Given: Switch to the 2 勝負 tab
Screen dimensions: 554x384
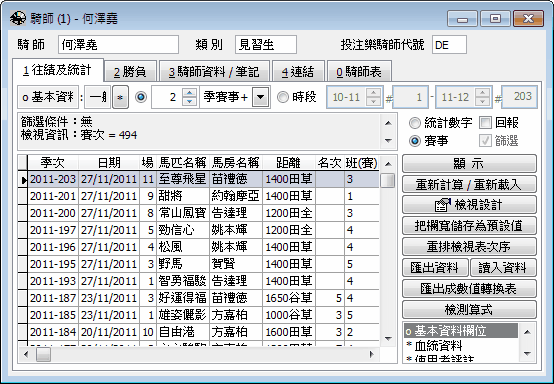Looking at the screenshot, I should coord(130,72).
